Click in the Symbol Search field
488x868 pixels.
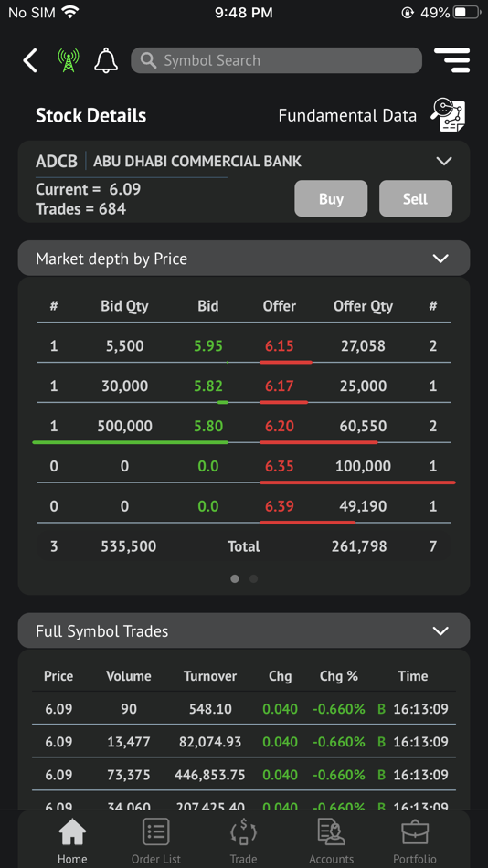point(276,60)
